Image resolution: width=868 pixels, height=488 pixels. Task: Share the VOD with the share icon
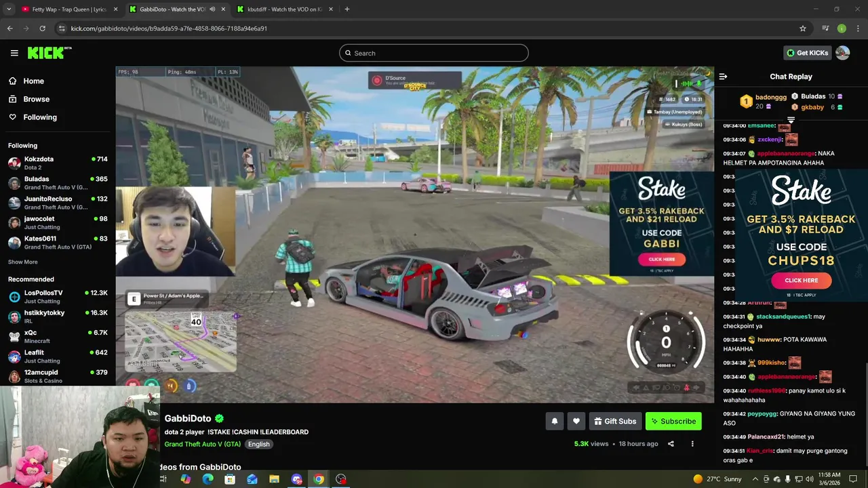[x=671, y=444]
